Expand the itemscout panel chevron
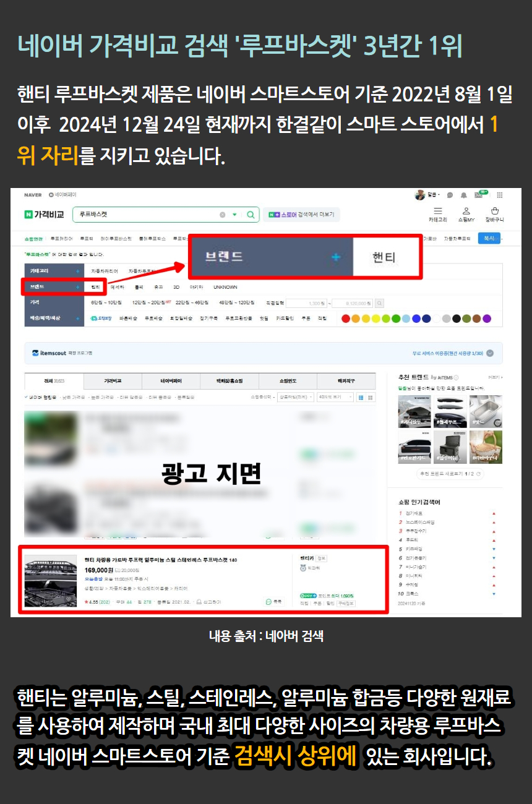The width and height of the screenshot is (532, 804). click(x=490, y=353)
